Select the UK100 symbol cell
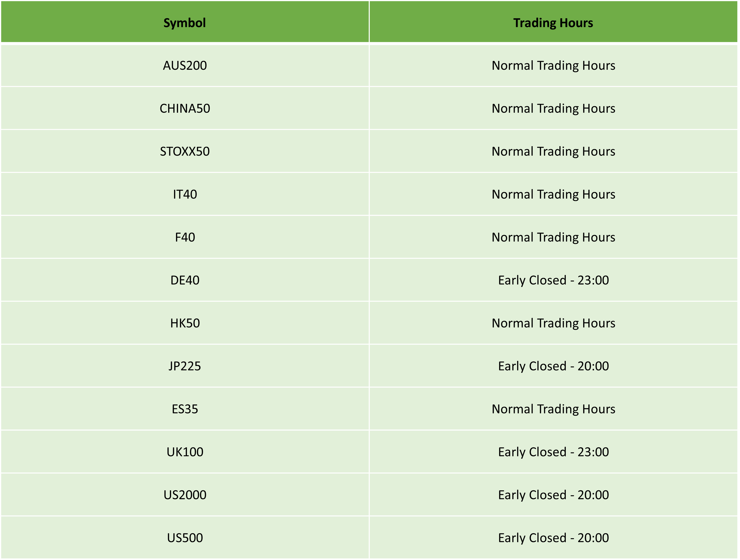Screen dimensions: 740x560 point(185,452)
